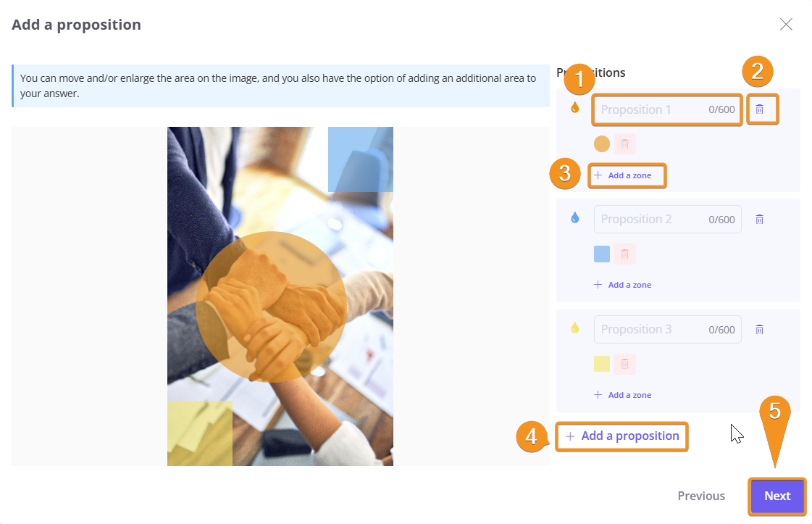Viewport: 812px width, 524px height.
Task: Click the blue droplet color icon
Action: [575, 217]
